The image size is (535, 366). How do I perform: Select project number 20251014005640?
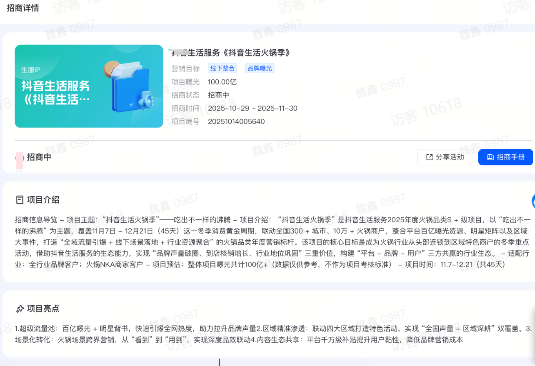click(236, 121)
